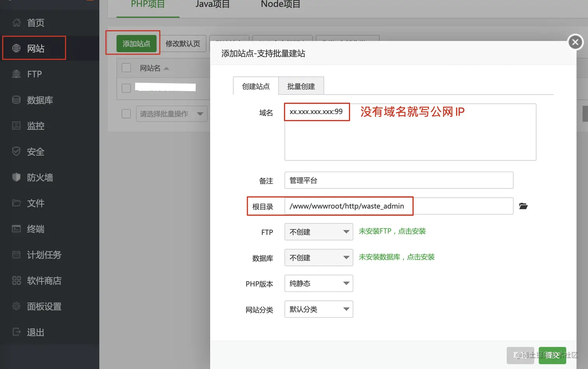Click the globe icon beside 网站

tap(16, 48)
